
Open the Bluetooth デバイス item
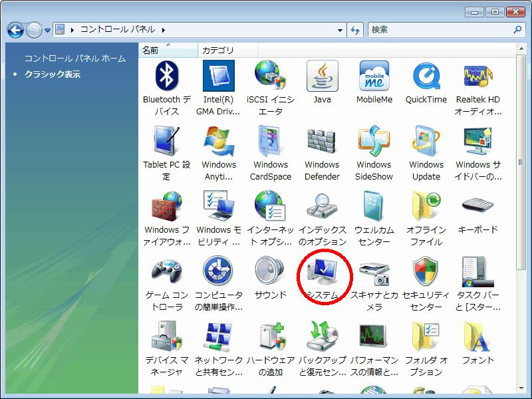click(167, 88)
